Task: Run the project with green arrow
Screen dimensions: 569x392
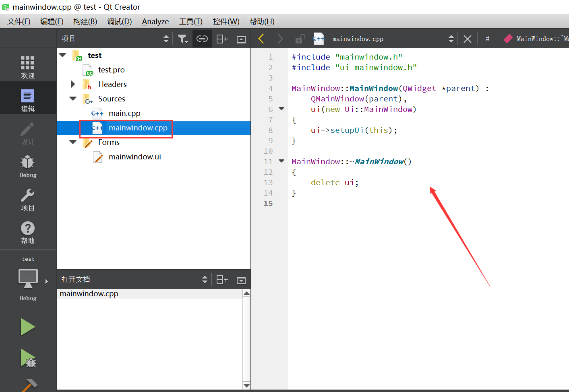Action: tap(28, 327)
